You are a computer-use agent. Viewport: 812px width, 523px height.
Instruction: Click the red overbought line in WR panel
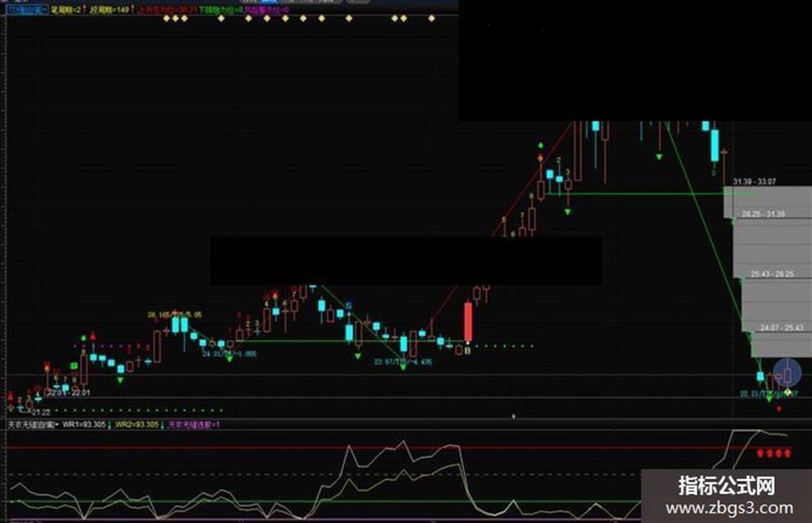coord(399,447)
